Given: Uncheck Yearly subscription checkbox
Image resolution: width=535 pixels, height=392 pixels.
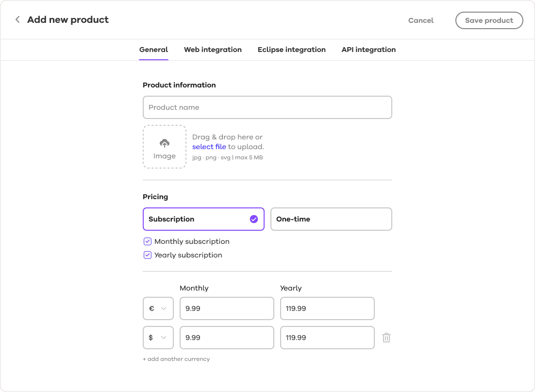Looking at the screenshot, I should click(x=148, y=255).
